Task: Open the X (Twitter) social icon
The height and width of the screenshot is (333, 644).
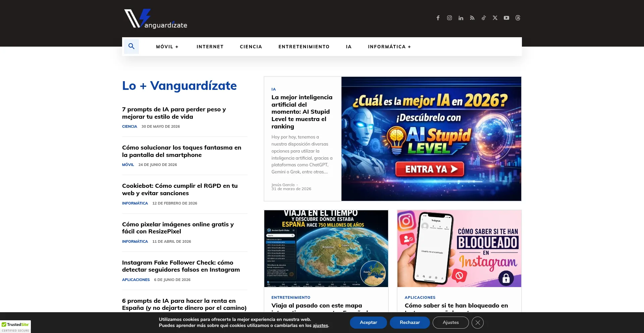Action: pos(495,18)
